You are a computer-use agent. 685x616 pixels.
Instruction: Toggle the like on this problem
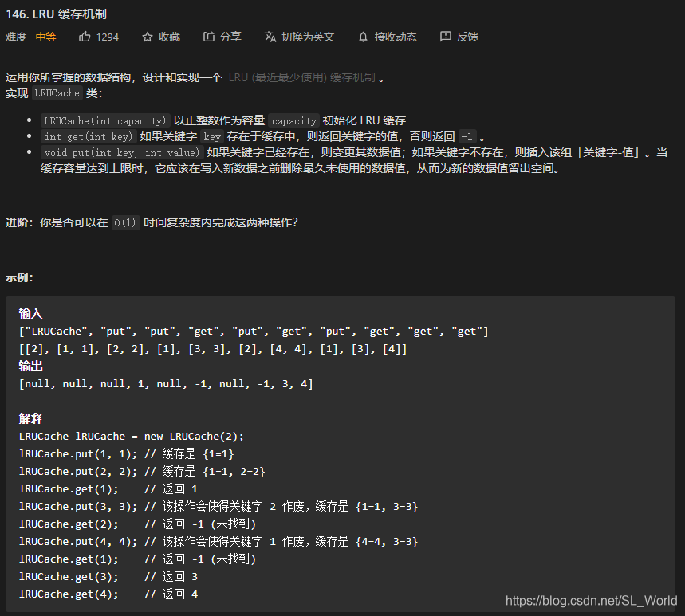[96, 36]
